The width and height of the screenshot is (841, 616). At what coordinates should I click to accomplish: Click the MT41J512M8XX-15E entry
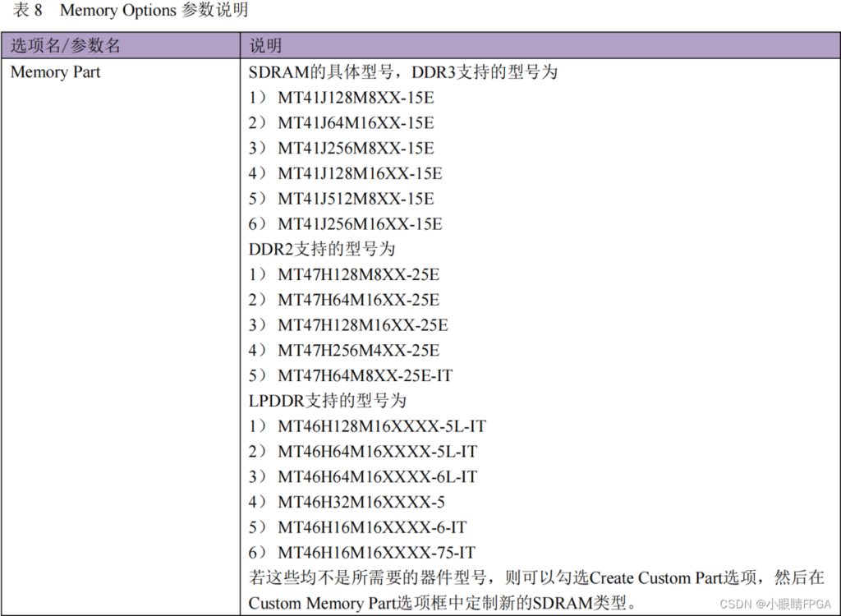coord(355,199)
